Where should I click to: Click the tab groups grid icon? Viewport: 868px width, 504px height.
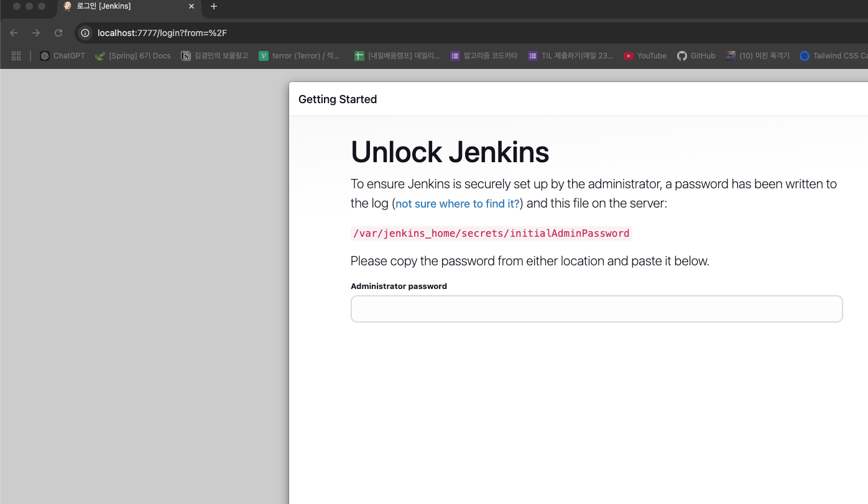[16, 55]
